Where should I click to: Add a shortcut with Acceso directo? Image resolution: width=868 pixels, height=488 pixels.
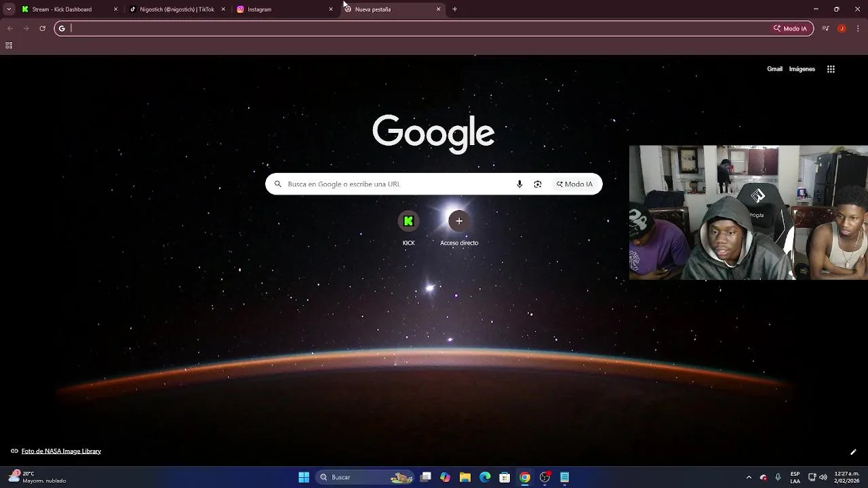459,228
